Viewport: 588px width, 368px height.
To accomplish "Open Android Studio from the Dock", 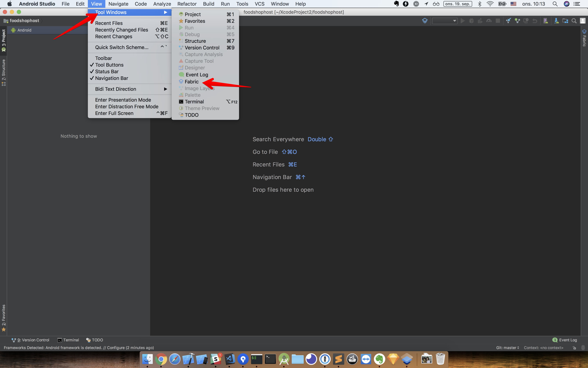I will [x=284, y=359].
